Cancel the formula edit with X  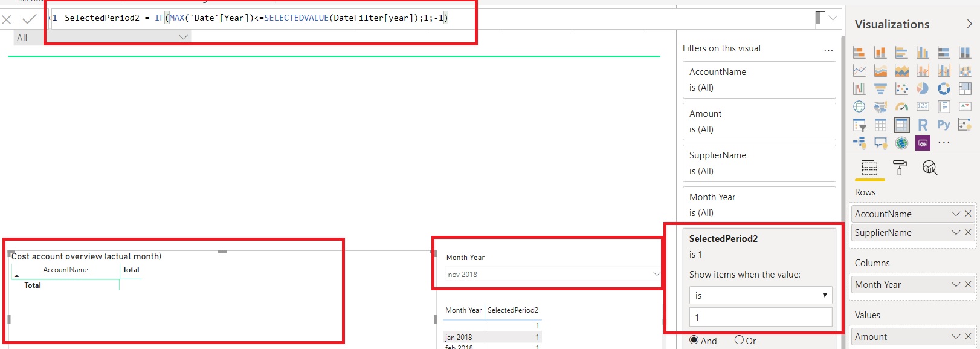pos(7,19)
